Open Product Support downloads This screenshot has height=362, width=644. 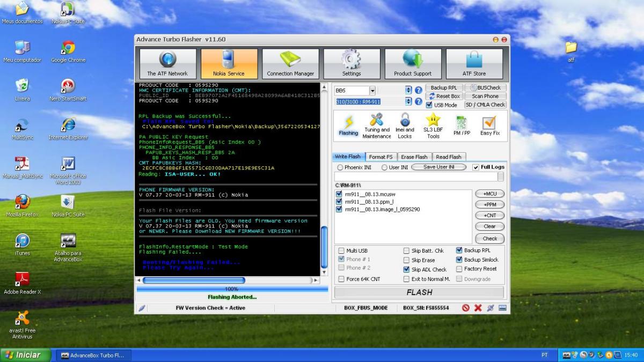click(x=413, y=64)
